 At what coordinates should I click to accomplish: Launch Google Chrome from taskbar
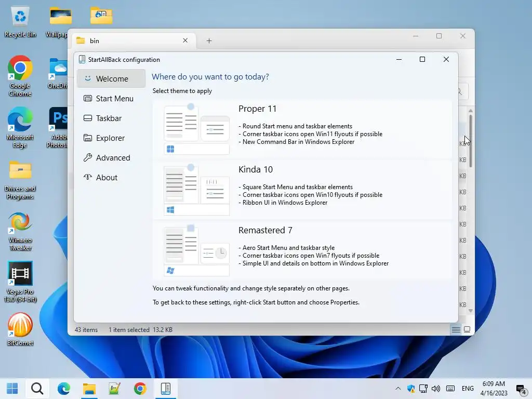coord(140,389)
